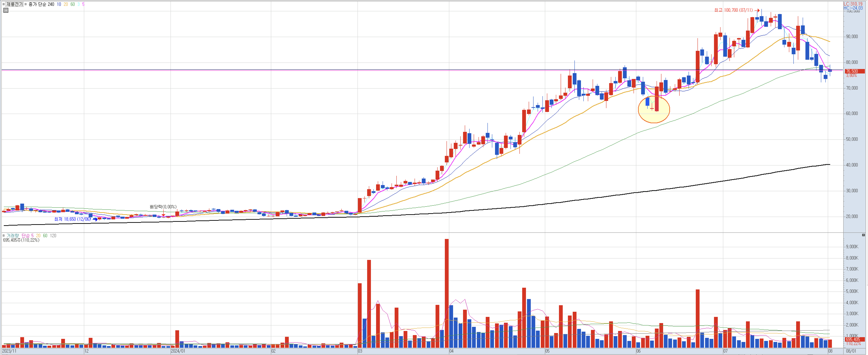Click the green 60 price moving average label
This screenshot has width=868, height=355.
72,4
